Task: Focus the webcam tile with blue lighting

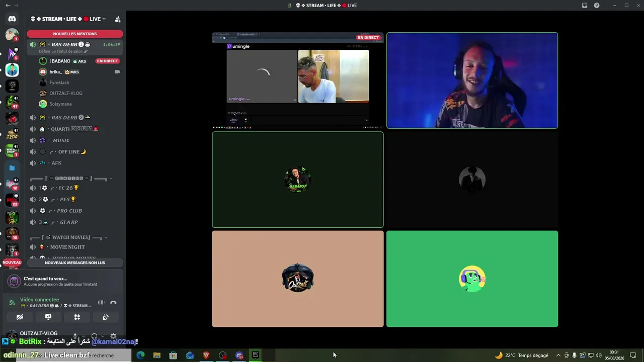Action: (x=472, y=80)
